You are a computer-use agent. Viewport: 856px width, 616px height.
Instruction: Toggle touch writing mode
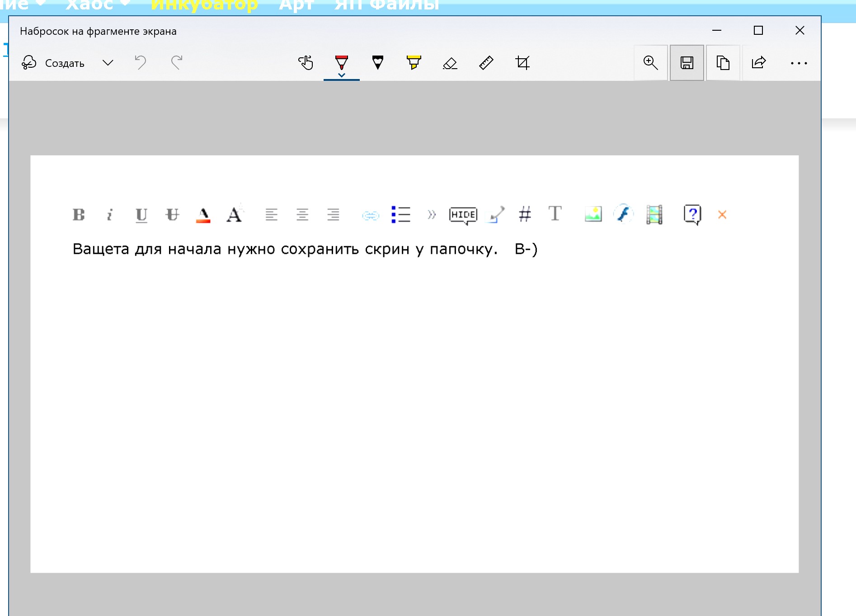click(306, 63)
